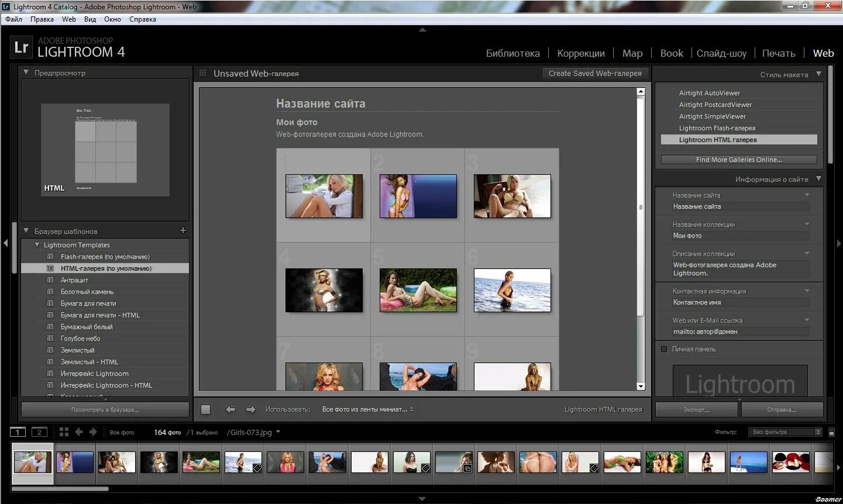Image resolution: width=843 pixels, height=504 pixels.
Task: Switch to Печать module
Action: (x=779, y=53)
